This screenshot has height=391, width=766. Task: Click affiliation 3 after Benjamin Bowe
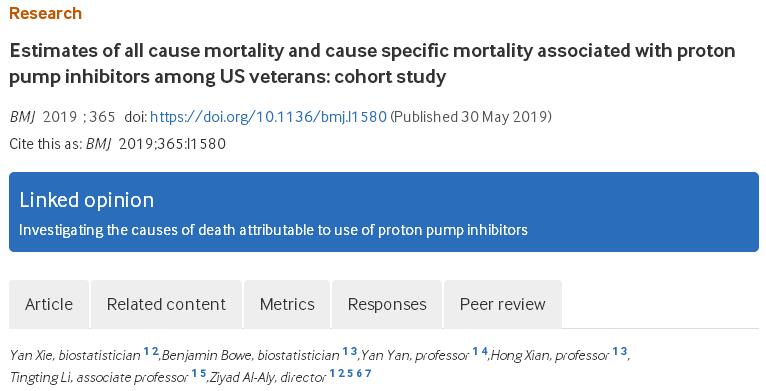point(354,351)
